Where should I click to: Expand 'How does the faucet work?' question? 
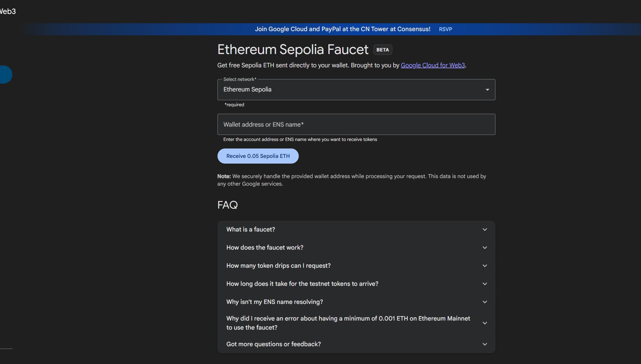[x=356, y=247]
